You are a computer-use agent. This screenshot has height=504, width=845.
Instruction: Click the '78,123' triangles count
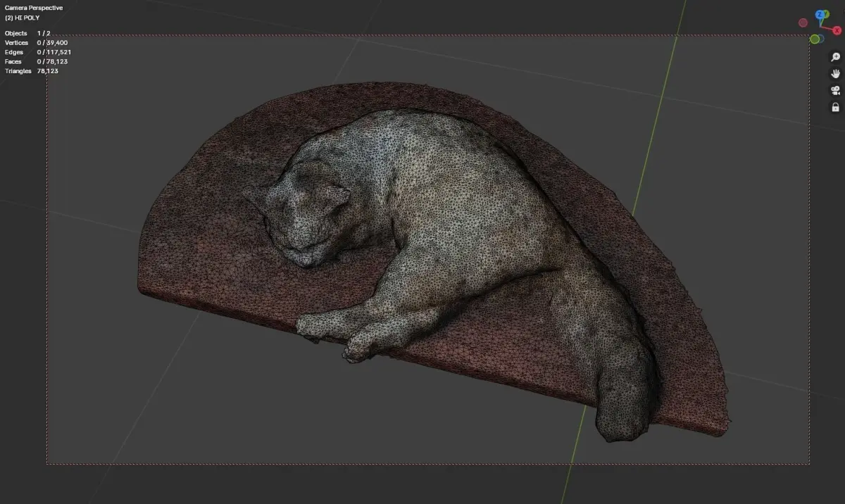(48, 71)
